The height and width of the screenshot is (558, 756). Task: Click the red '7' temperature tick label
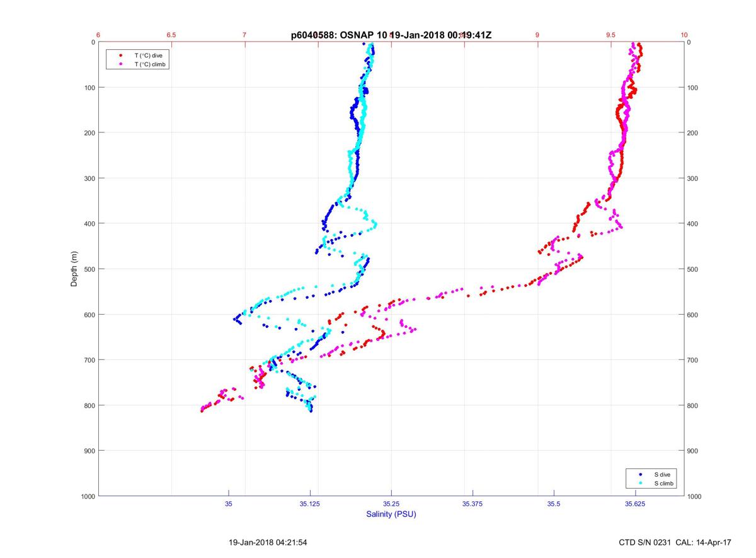coord(244,35)
